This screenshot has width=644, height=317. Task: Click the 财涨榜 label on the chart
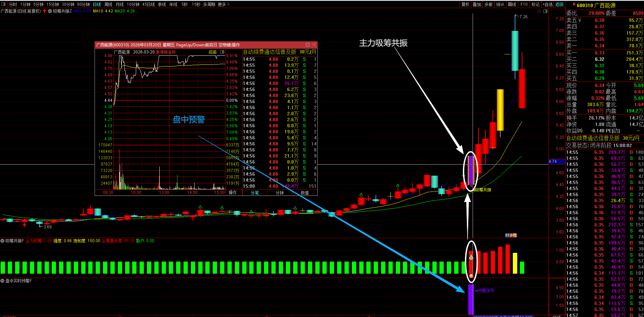click(511, 235)
